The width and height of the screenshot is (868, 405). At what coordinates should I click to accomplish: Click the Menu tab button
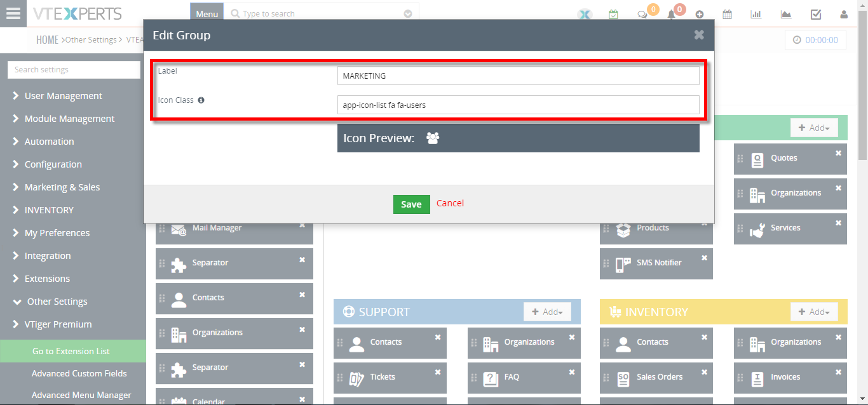tap(207, 13)
